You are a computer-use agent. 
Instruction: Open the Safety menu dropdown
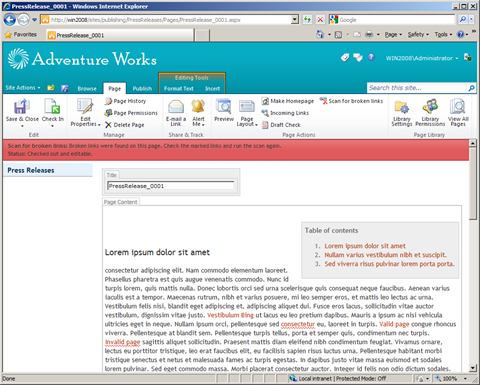click(418, 34)
